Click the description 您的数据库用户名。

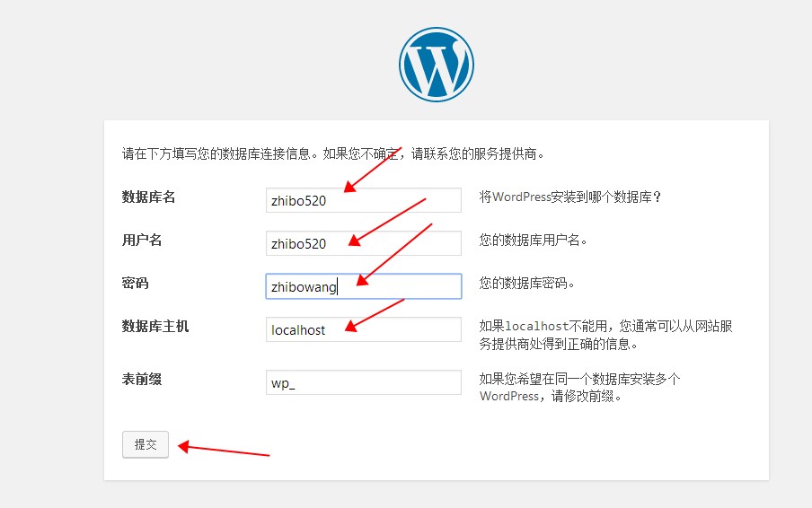pos(533,240)
